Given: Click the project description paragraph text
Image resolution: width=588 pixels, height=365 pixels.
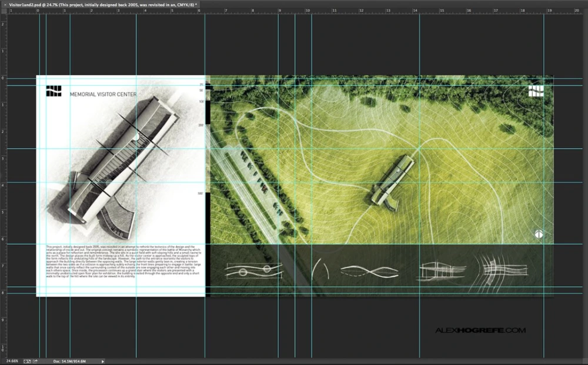Looking at the screenshot, I should pos(123,262).
